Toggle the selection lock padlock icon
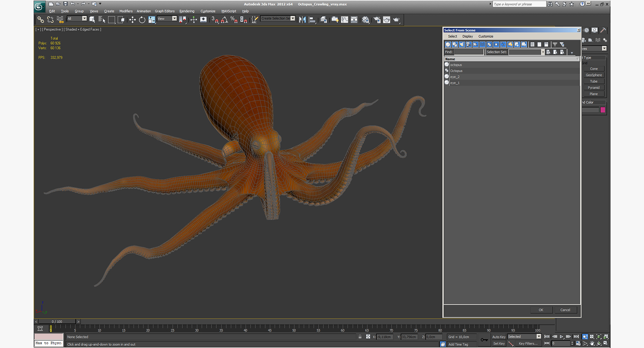The width and height of the screenshot is (644, 348). click(360, 337)
